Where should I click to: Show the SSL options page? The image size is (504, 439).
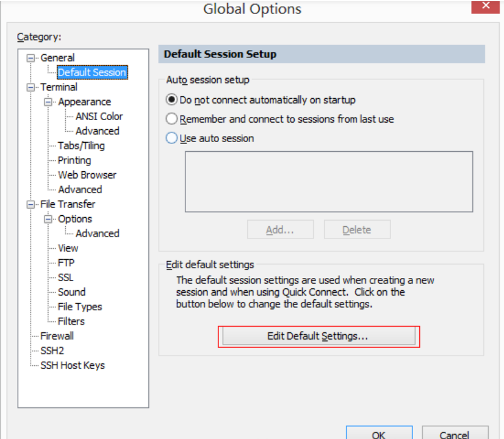click(x=65, y=277)
